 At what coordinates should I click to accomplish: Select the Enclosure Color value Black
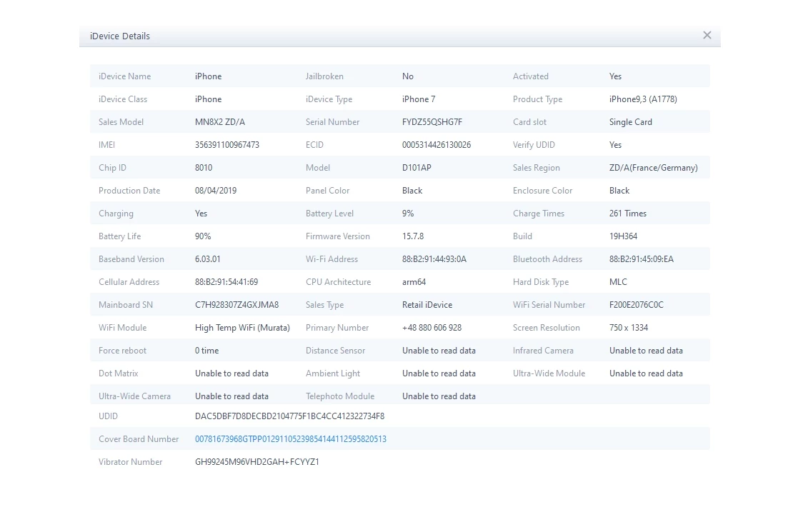(x=619, y=191)
